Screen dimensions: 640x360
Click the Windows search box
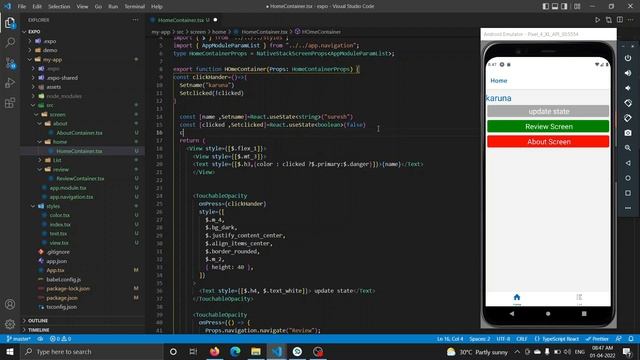click(92, 351)
